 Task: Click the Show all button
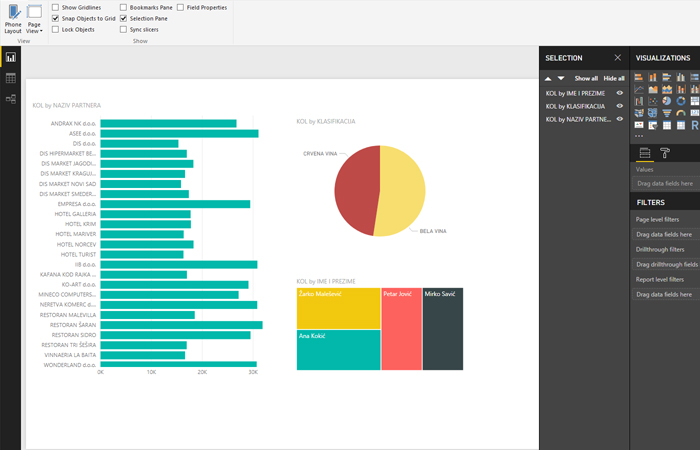(586, 78)
